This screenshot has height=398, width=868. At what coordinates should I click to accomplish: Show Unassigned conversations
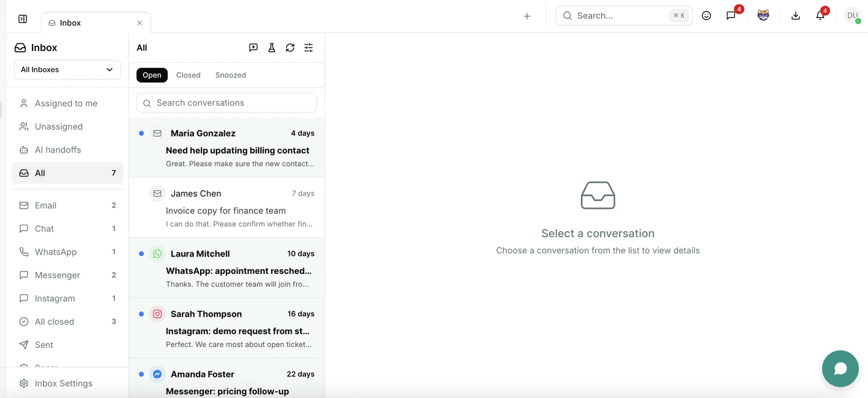[68, 126]
